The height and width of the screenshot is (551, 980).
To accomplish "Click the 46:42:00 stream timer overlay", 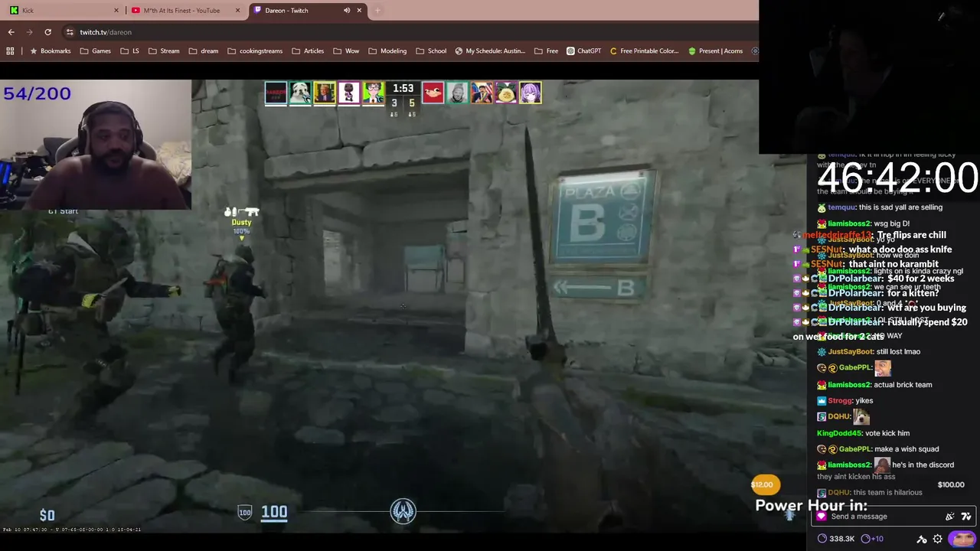I will 897,178.
